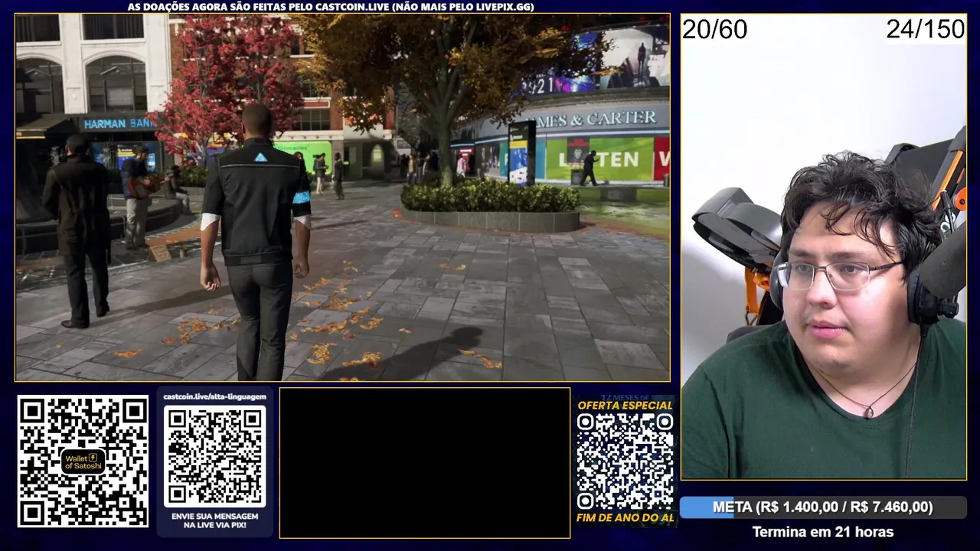Click the 24/150 counter
This screenshot has height=551, width=980.
tap(925, 30)
